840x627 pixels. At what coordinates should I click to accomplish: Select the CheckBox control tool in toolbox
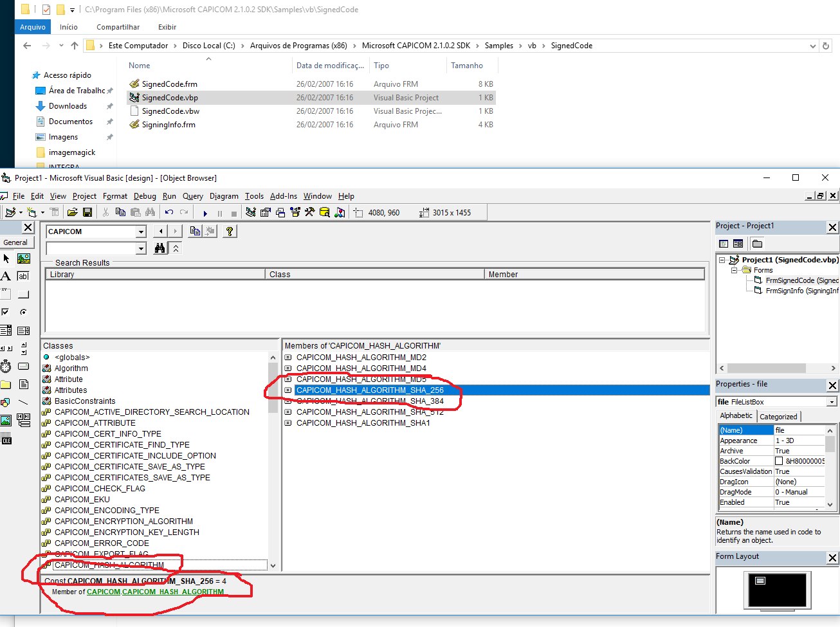[6, 312]
